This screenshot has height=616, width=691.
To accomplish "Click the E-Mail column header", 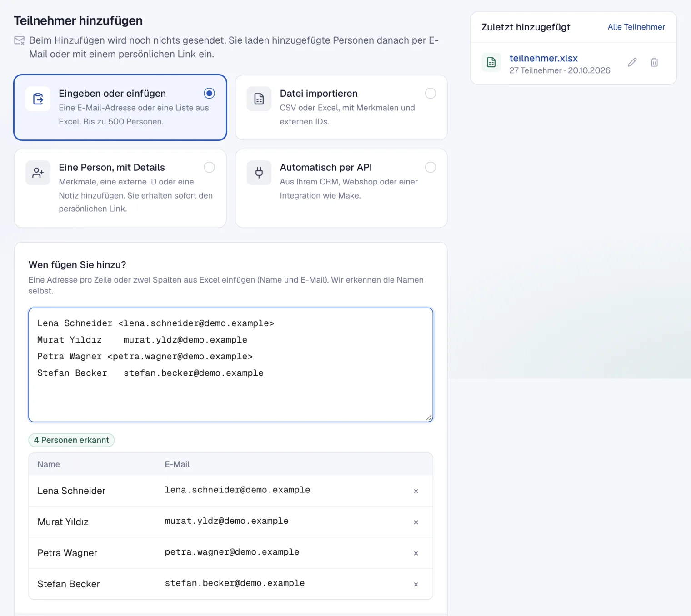I will tap(177, 464).
